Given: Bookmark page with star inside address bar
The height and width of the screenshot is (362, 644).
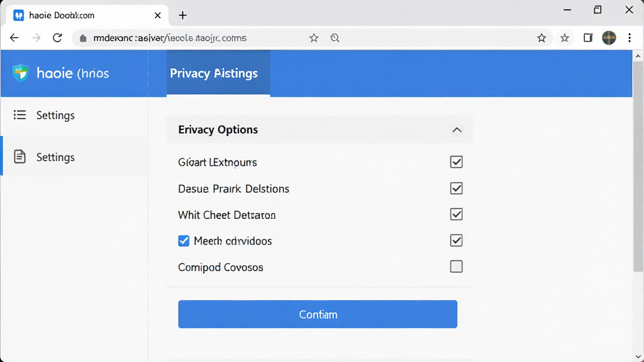Looking at the screenshot, I should click(x=314, y=38).
